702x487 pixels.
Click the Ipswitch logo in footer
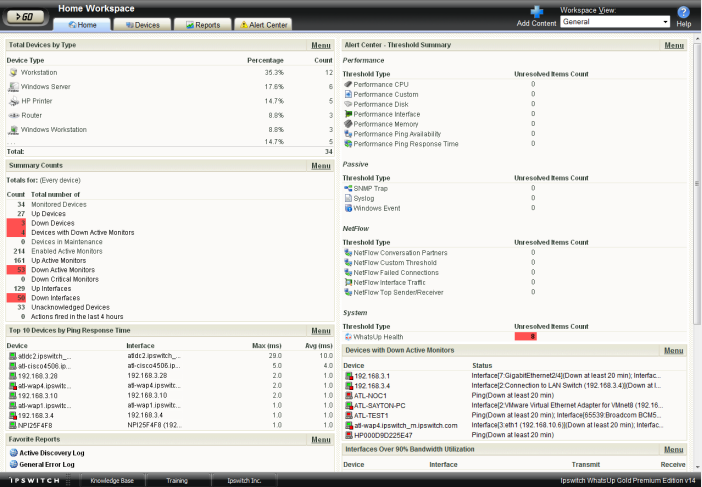(x=34, y=480)
